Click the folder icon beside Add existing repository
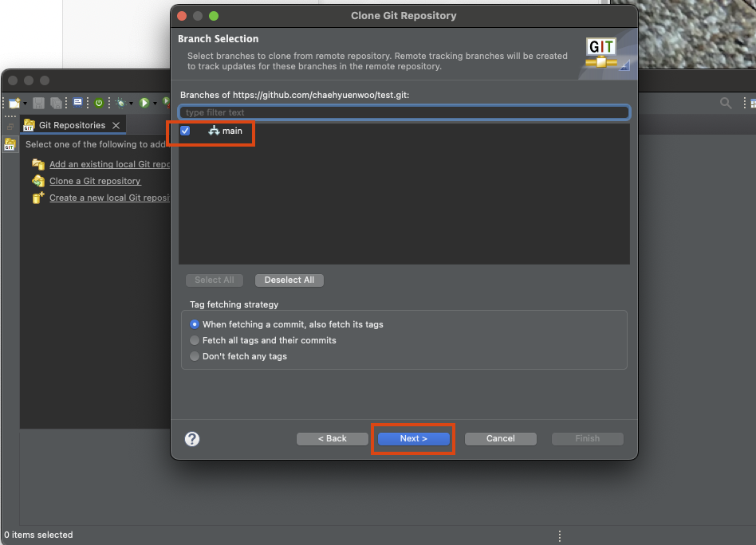756x545 pixels. coord(38,164)
